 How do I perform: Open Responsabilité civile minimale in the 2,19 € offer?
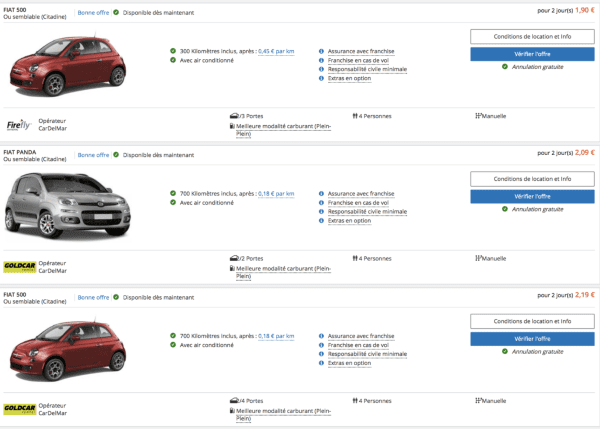(x=367, y=354)
